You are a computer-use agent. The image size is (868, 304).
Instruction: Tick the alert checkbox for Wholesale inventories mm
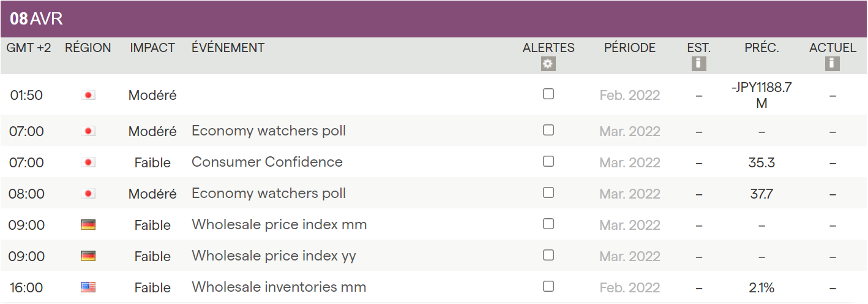(x=548, y=286)
